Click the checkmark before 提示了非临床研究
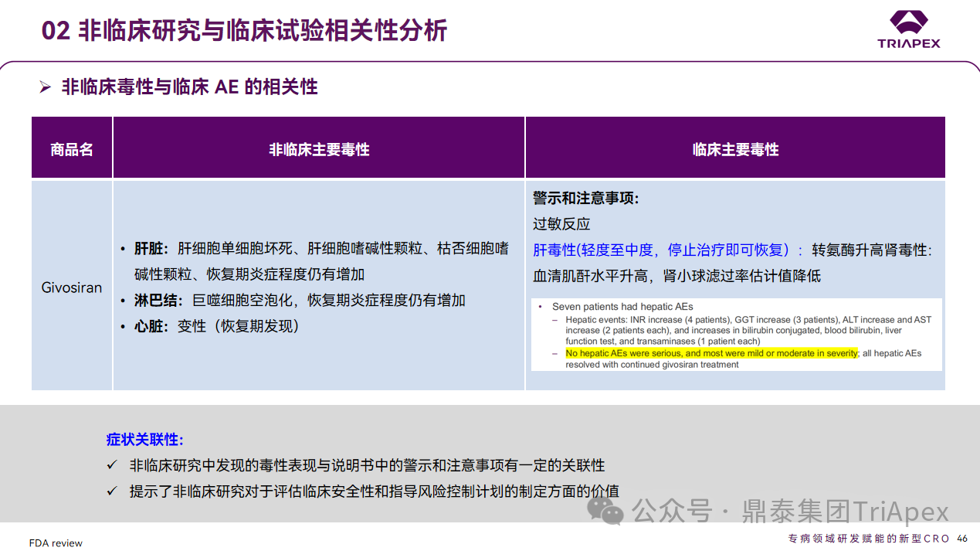The image size is (980, 551). coord(113,491)
